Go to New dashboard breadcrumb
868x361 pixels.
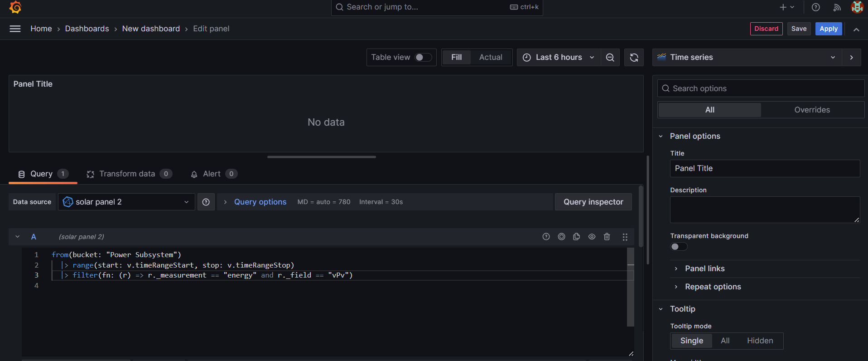[151, 29]
